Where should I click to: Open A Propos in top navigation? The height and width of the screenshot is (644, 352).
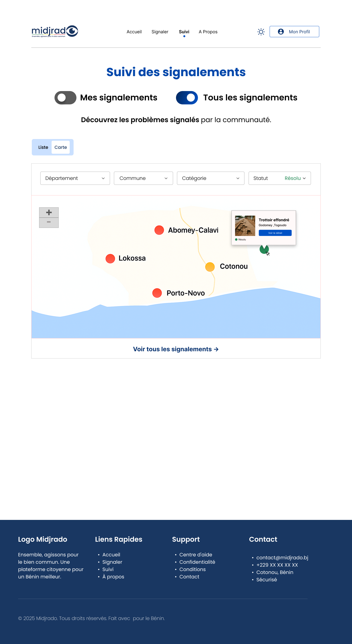pyautogui.click(x=208, y=32)
